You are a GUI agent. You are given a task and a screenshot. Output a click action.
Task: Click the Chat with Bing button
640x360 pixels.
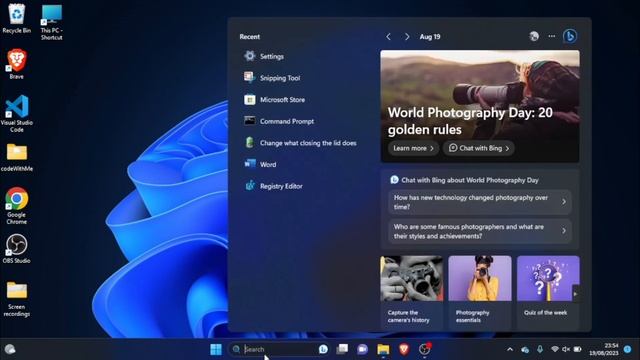click(479, 148)
